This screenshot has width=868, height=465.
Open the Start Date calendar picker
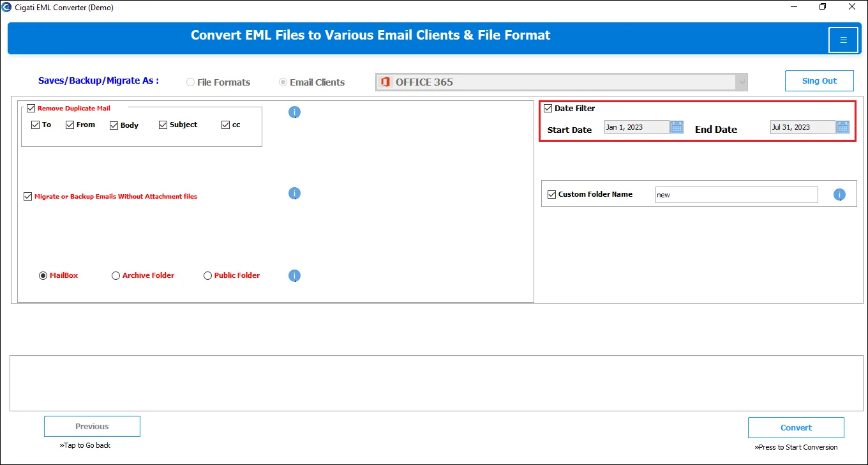(x=677, y=127)
